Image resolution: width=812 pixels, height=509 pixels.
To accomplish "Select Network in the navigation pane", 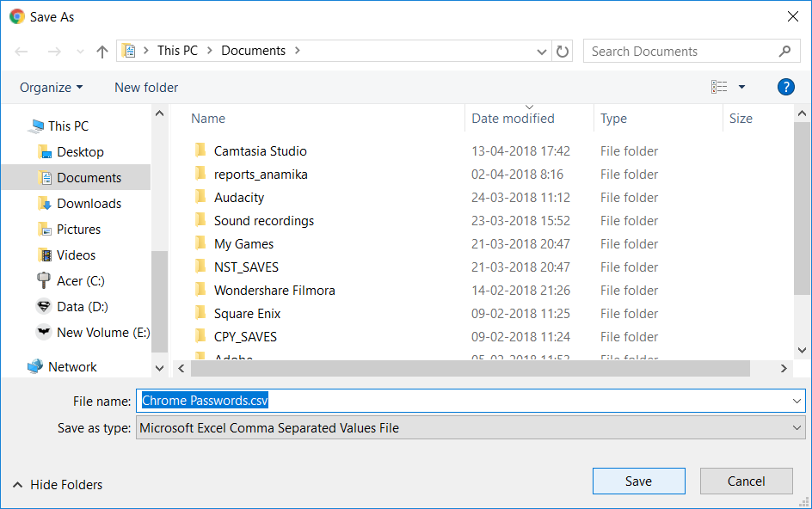I will click(72, 367).
